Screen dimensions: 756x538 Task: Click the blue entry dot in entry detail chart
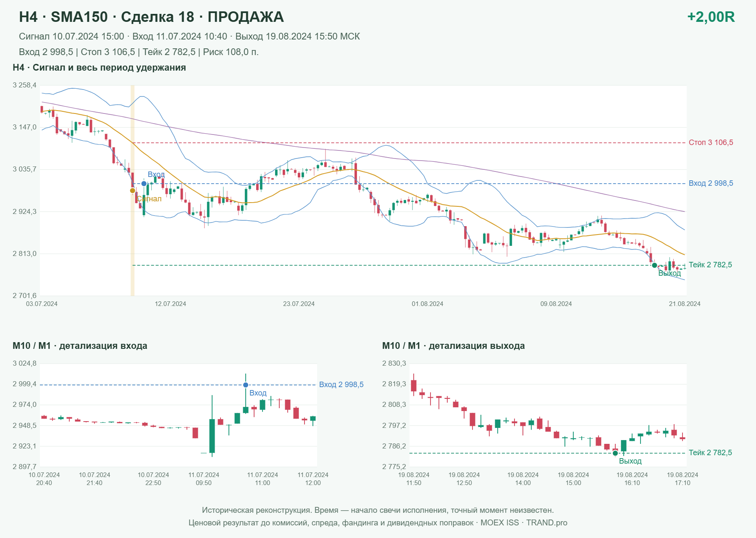coord(246,385)
